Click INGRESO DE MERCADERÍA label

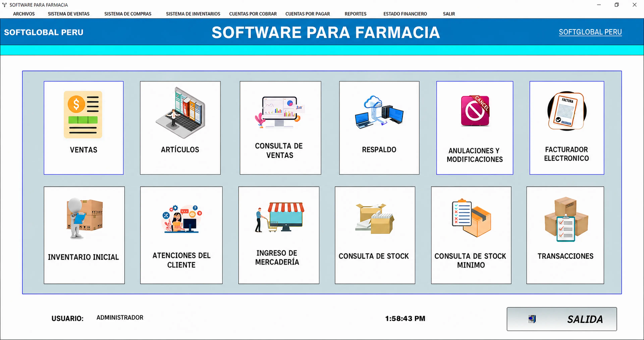point(277,257)
